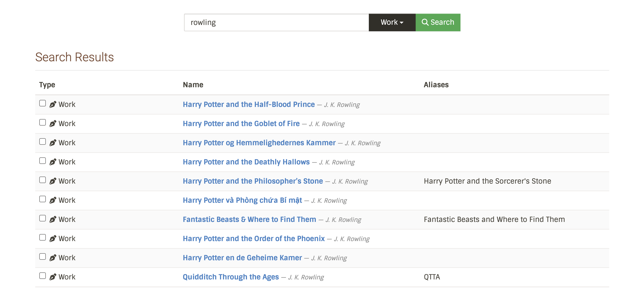The height and width of the screenshot is (288, 644).
Task: Click the alias 'Fantastic Beasts and Where to Find Them'
Action: [494, 219]
